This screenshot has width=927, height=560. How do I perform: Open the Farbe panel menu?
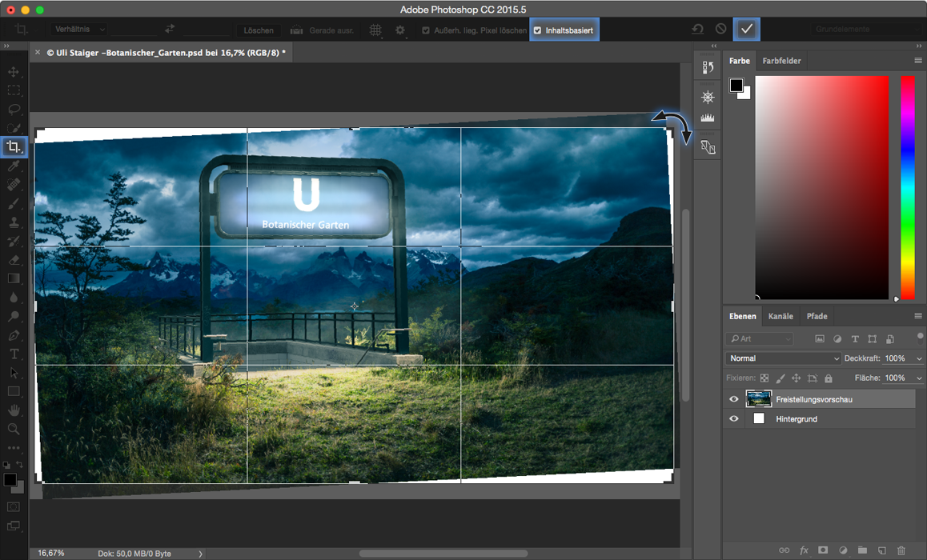coord(918,60)
